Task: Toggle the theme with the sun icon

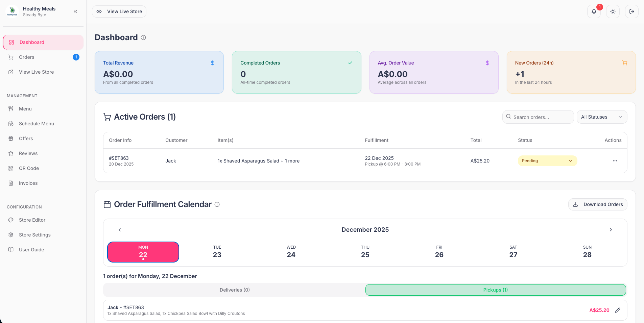Action: [x=613, y=11]
